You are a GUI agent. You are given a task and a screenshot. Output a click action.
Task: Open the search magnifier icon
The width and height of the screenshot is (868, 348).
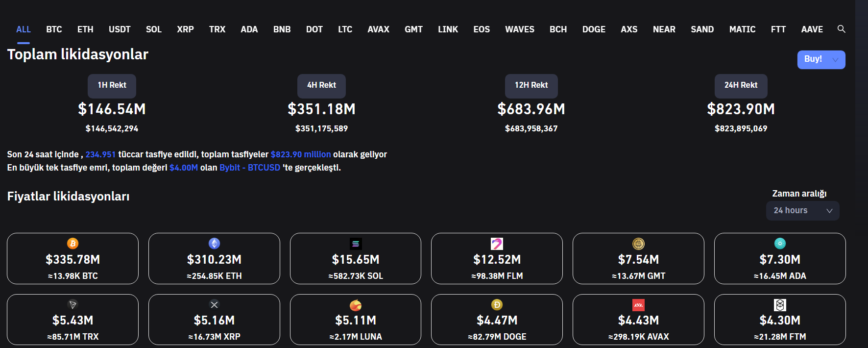841,29
